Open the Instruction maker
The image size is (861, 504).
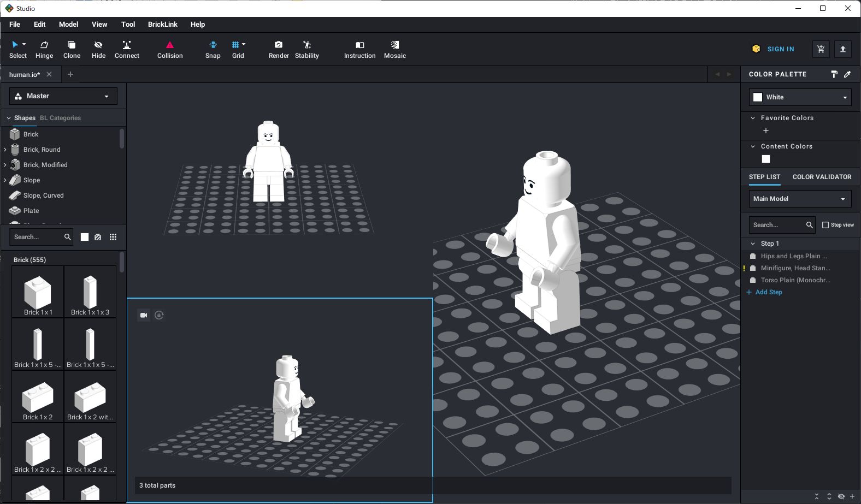click(x=359, y=49)
